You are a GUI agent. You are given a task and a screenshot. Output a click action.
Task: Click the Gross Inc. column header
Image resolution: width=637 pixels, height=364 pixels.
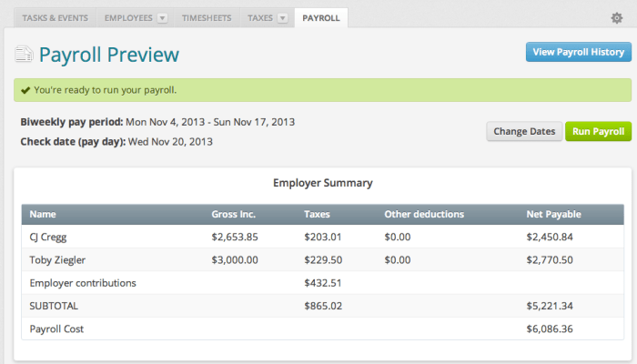(x=233, y=214)
